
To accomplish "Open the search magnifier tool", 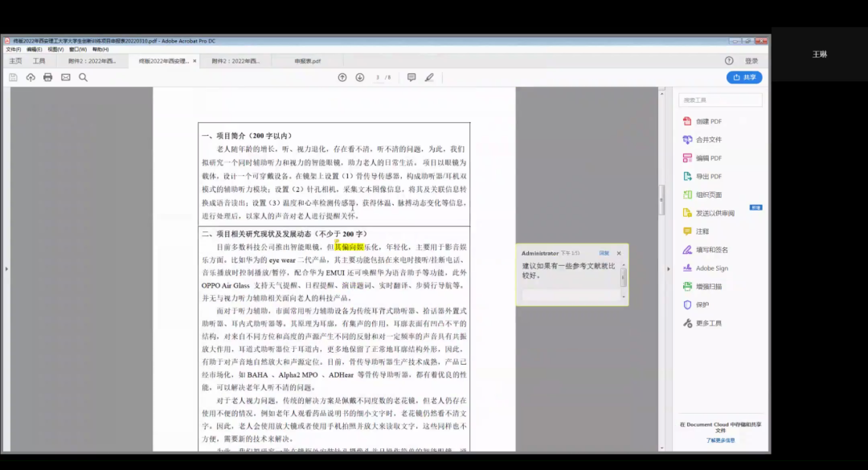I will [83, 77].
